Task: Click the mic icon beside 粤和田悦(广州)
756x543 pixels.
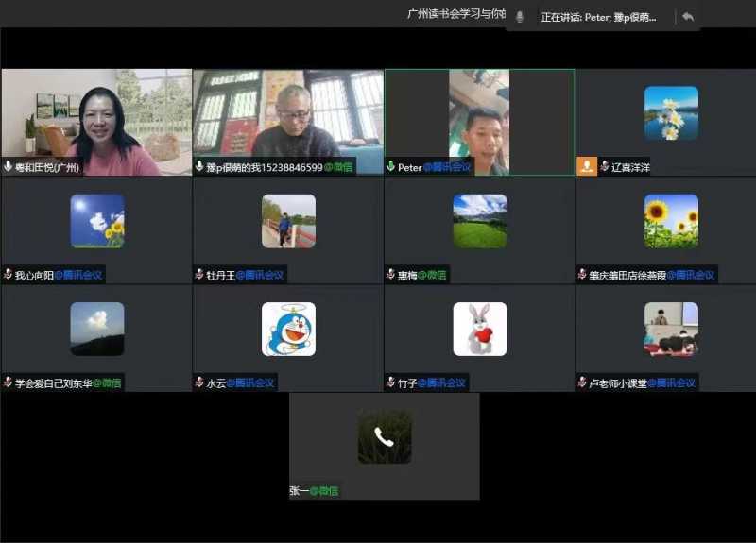Action: click(x=9, y=167)
